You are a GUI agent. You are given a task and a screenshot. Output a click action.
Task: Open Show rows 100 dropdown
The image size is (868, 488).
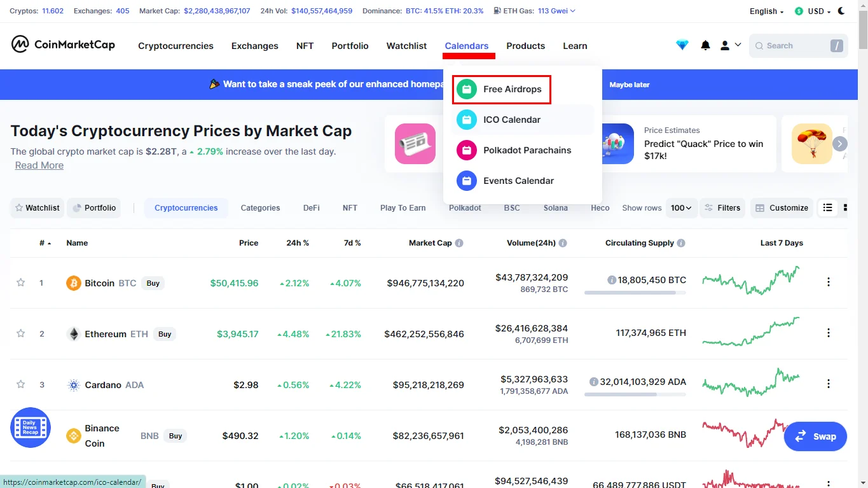click(681, 207)
